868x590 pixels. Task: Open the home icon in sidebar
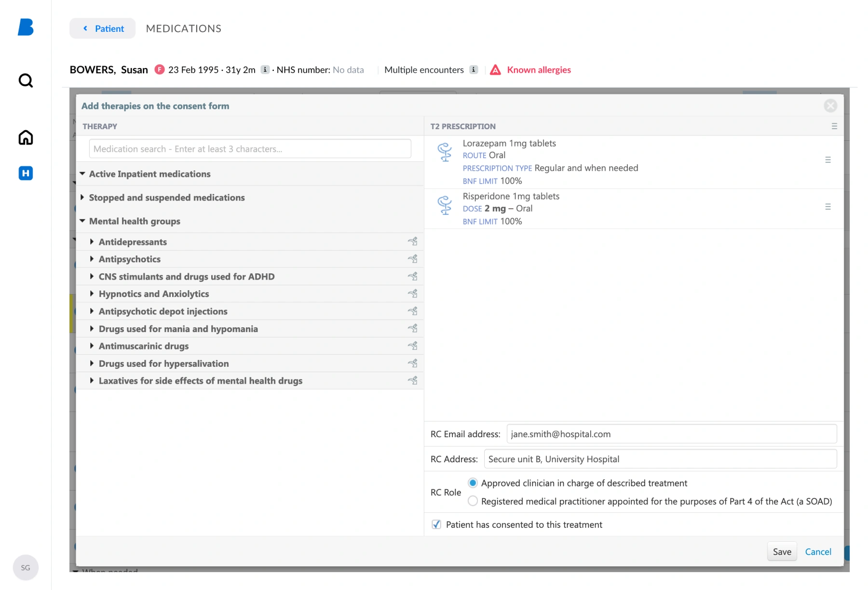[x=26, y=138]
